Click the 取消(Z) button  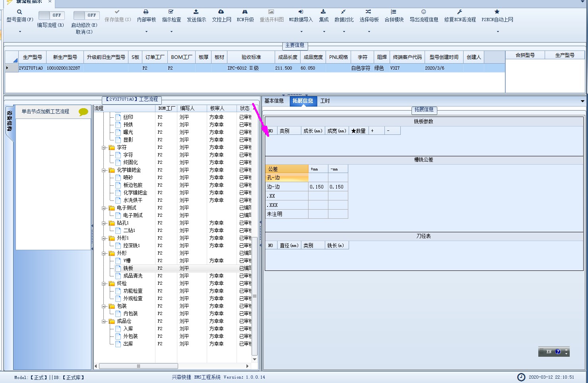pos(84,32)
